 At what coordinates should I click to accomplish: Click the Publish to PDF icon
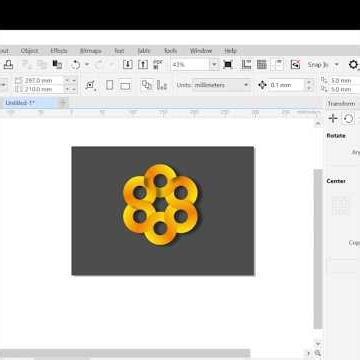click(158, 65)
